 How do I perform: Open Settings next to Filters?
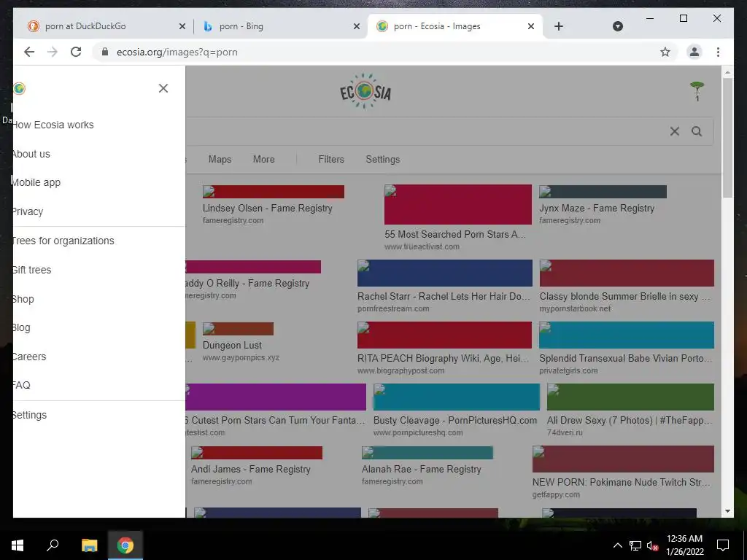tap(382, 160)
